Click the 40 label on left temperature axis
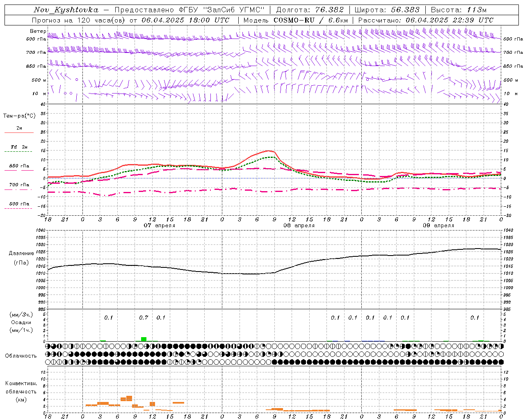This screenshot has width=525, height=420. 42,104
